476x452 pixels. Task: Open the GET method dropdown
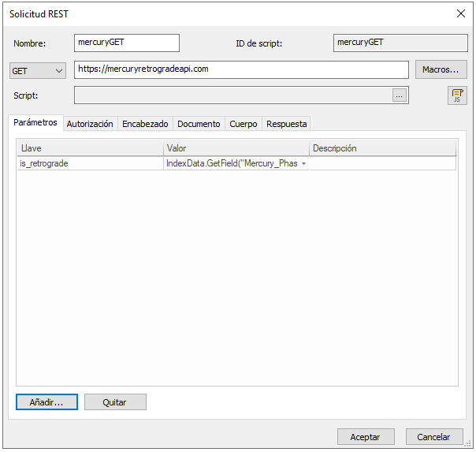pos(38,71)
